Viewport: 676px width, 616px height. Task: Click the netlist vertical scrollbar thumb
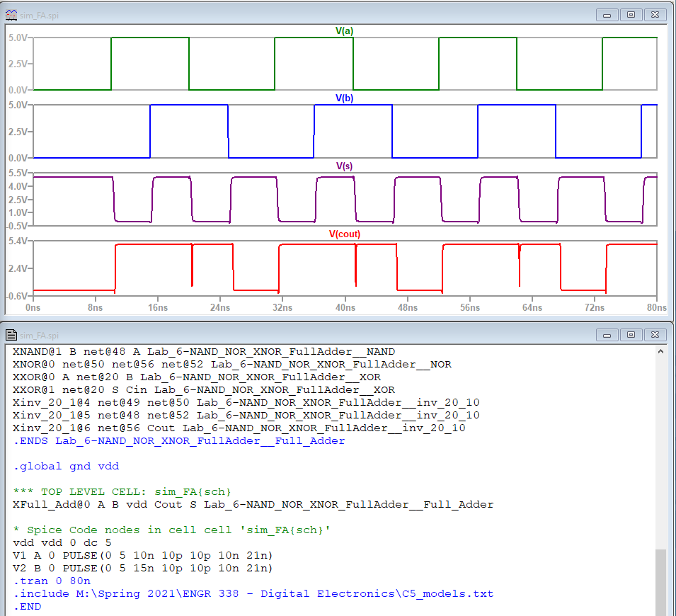(x=660, y=582)
